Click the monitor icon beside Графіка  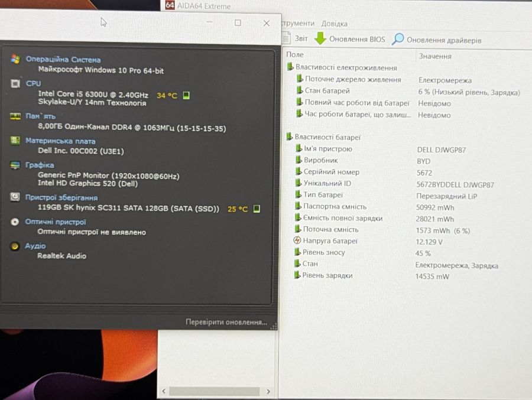pyautogui.click(x=15, y=165)
